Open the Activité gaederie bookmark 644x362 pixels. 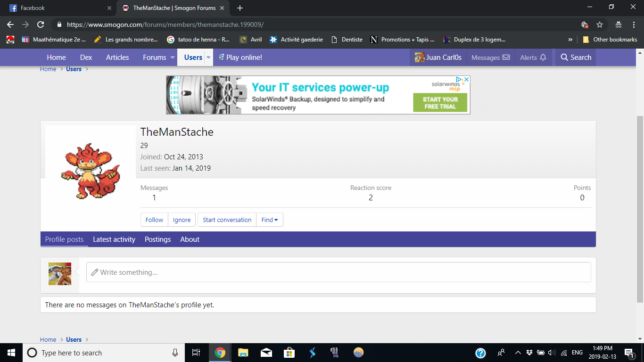pyautogui.click(x=296, y=40)
